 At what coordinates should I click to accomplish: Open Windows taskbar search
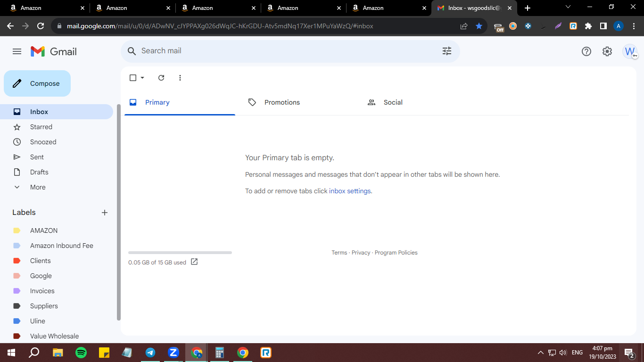pos(34,353)
